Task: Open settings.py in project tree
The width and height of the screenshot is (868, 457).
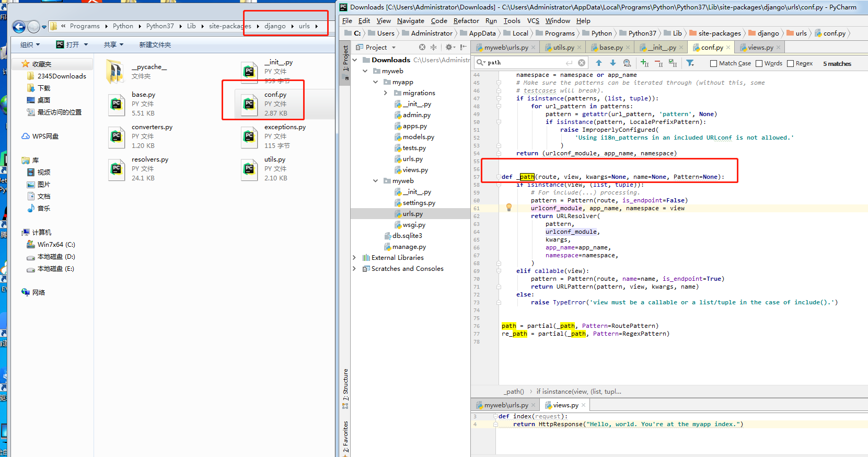Action: (x=415, y=203)
